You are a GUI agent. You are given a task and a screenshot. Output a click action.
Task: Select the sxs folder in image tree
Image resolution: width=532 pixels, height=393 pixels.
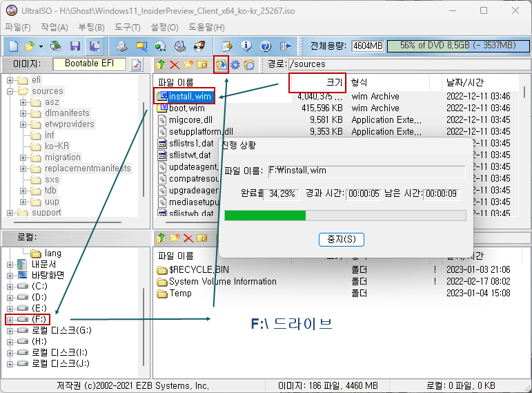click(x=52, y=180)
